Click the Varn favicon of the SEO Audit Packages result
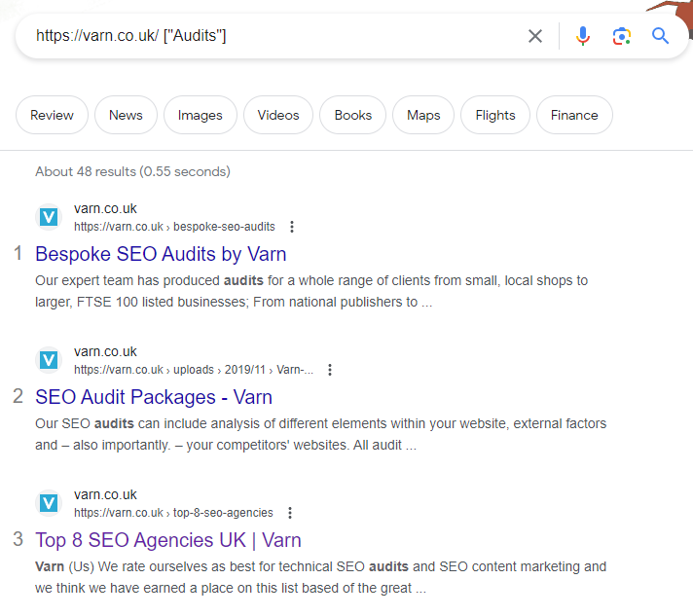This screenshot has height=616, width=693. 49,360
